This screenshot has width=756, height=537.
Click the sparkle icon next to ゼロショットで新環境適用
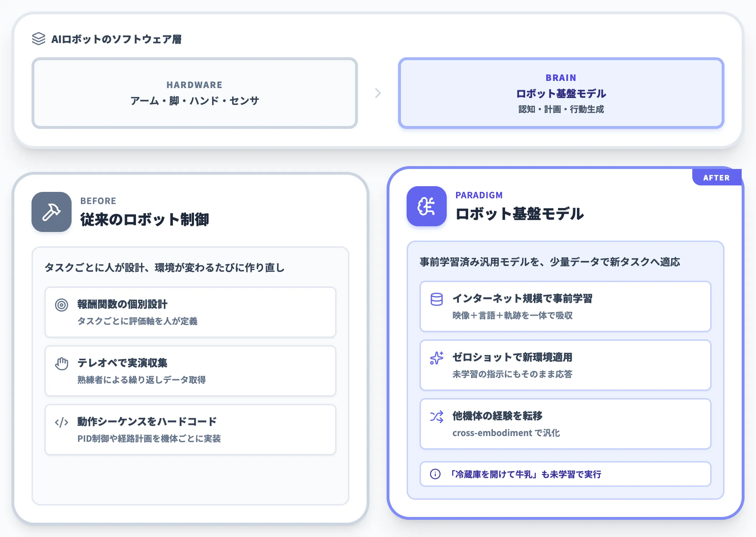pyautogui.click(x=437, y=358)
